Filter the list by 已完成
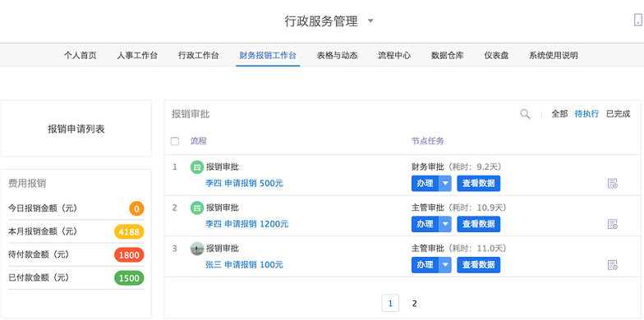 click(x=618, y=114)
